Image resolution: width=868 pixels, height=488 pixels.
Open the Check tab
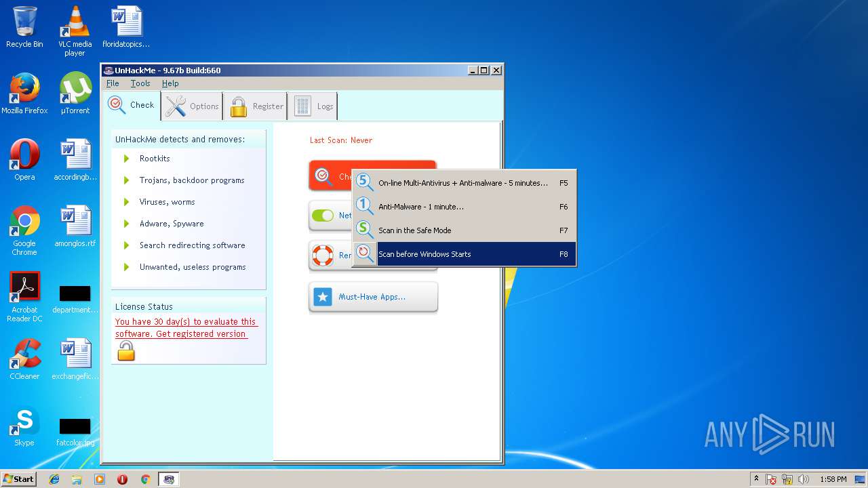tap(132, 105)
